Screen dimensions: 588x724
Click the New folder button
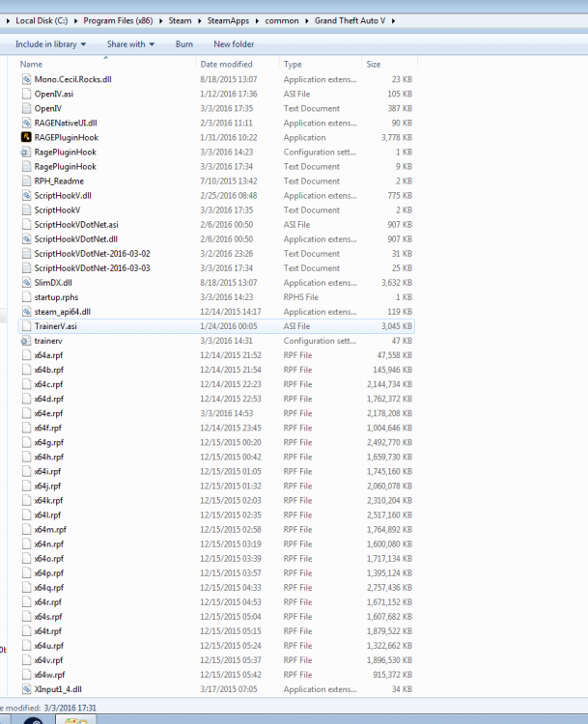[234, 44]
